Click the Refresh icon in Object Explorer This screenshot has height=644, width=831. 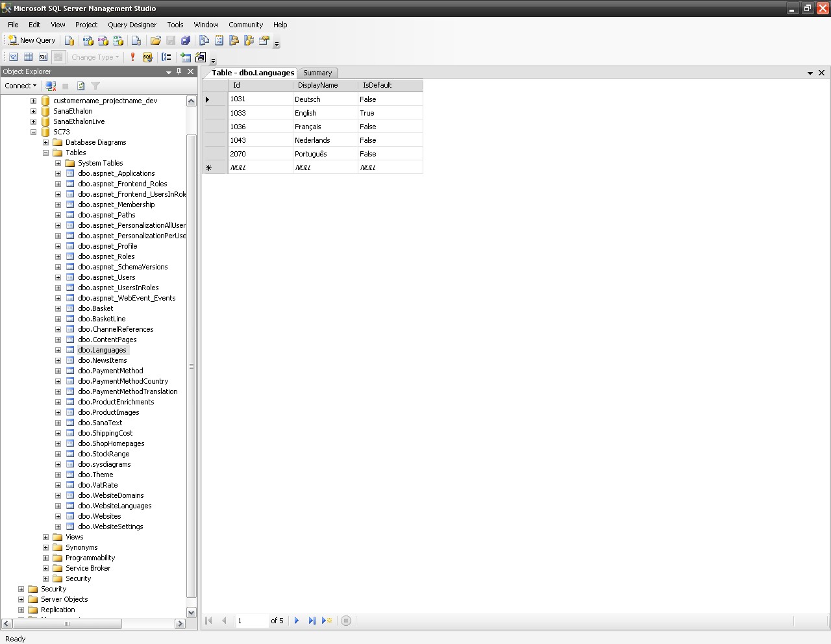tap(81, 86)
